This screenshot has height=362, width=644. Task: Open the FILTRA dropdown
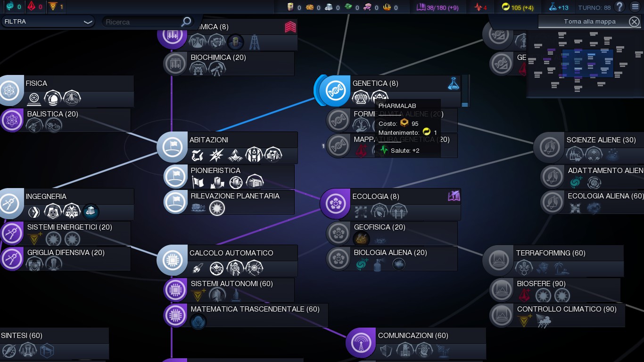48,22
